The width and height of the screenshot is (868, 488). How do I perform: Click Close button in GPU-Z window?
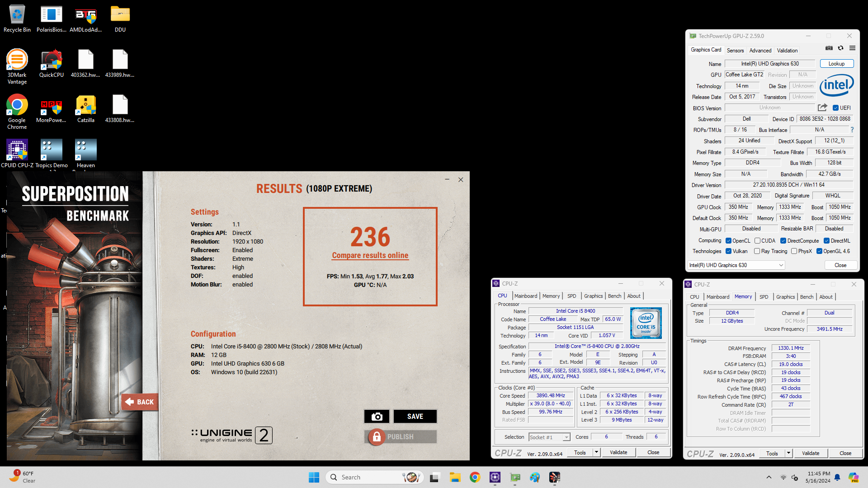(x=840, y=265)
